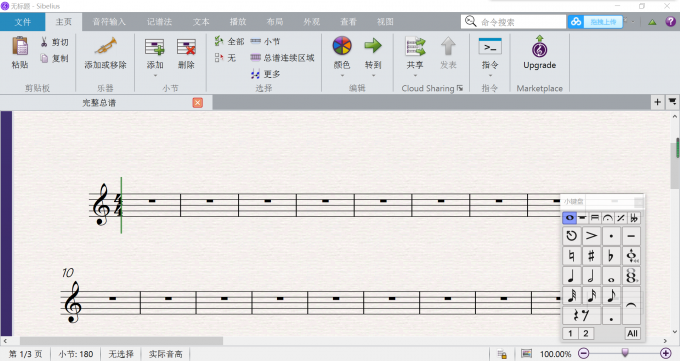680x361 pixels.
Task: Click the Cut (剪切) scissors icon
Action: (44, 42)
